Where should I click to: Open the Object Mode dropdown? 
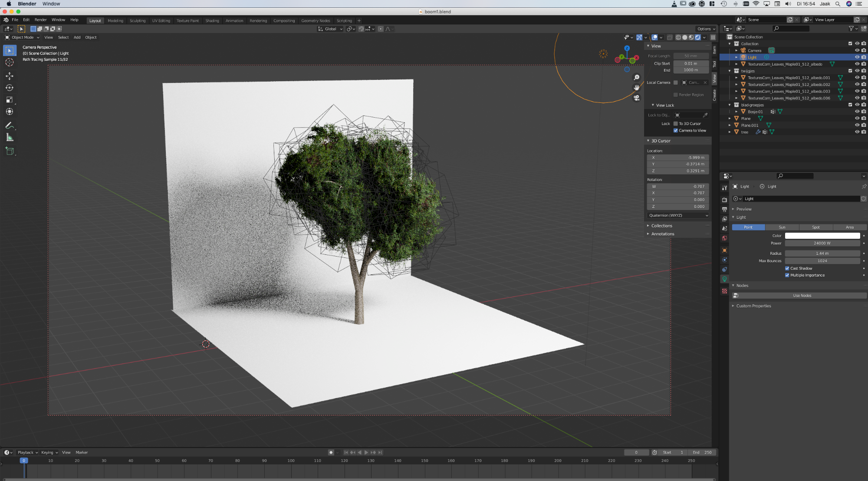[22, 37]
